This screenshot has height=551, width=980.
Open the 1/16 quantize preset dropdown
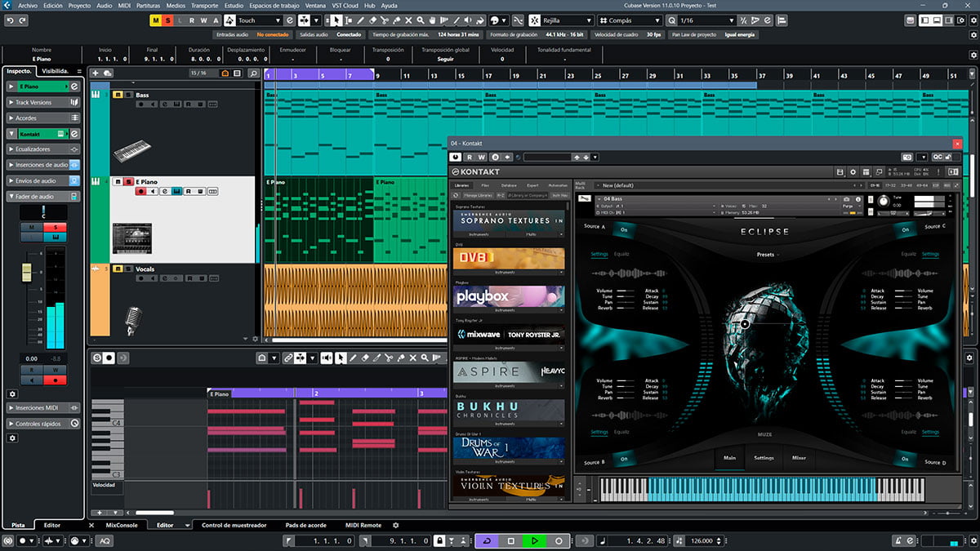coord(707,20)
